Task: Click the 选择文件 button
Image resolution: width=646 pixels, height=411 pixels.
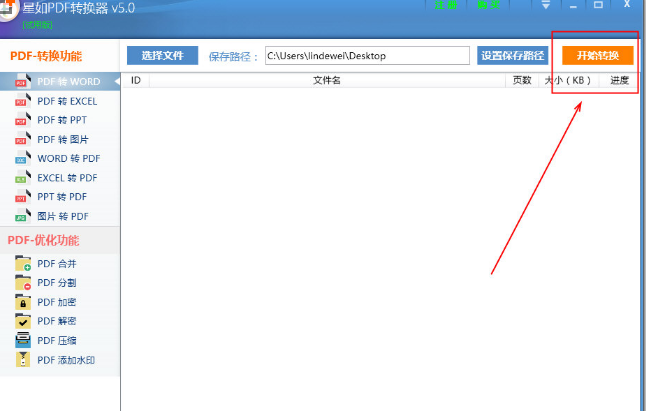Action: (x=162, y=56)
